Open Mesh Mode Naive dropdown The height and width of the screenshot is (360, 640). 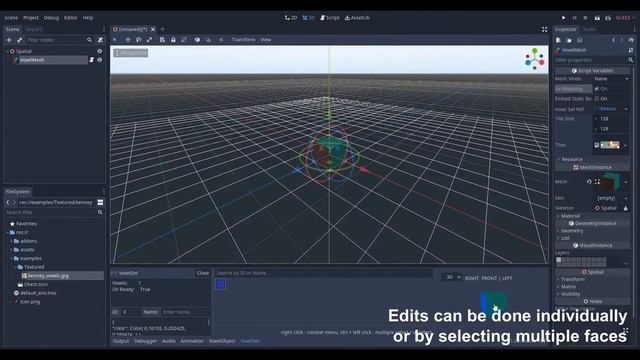[611, 79]
